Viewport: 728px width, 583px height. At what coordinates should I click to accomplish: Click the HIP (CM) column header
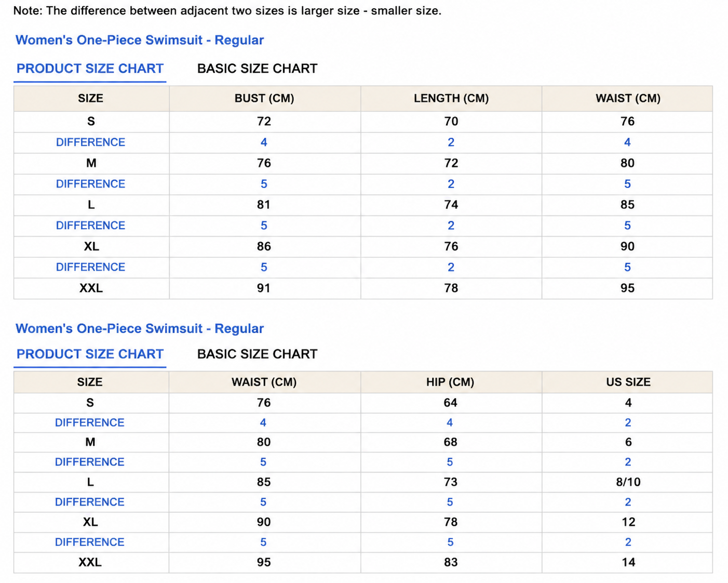(x=450, y=382)
